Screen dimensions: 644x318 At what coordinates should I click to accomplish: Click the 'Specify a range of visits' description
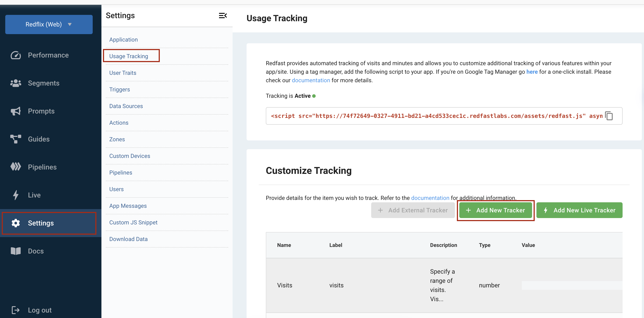[442, 285]
